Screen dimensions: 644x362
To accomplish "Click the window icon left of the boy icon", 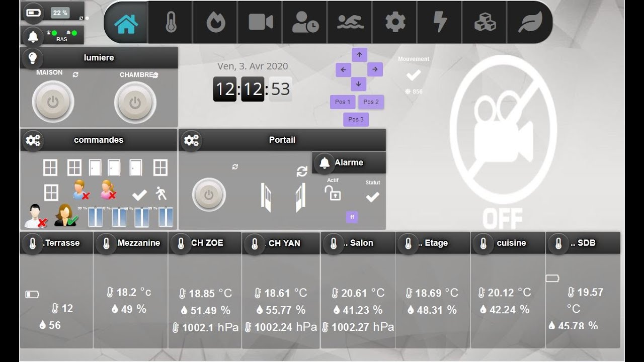I will tap(51, 193).
